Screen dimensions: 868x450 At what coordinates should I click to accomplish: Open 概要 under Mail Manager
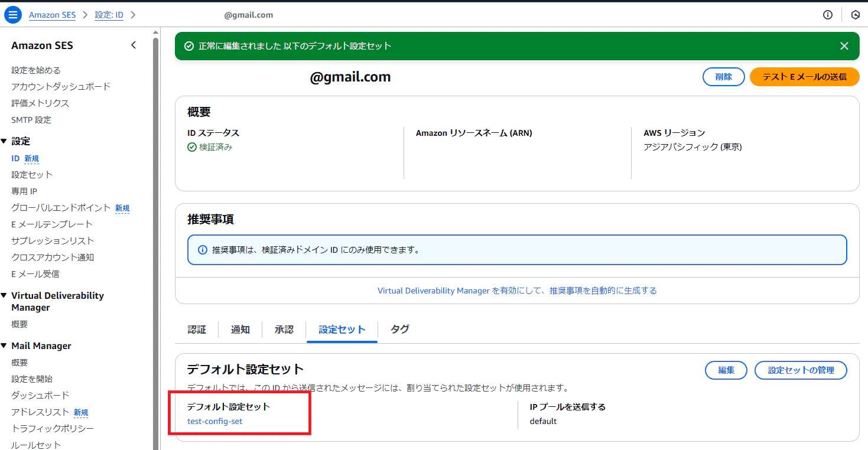coord(19,363)
